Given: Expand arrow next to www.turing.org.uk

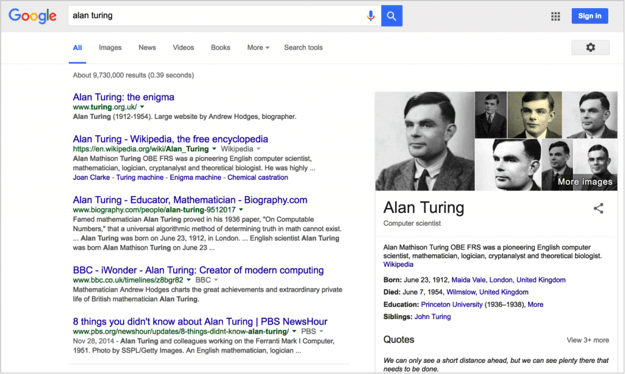Looking at the screenshot, I should (x=142, y=107).
